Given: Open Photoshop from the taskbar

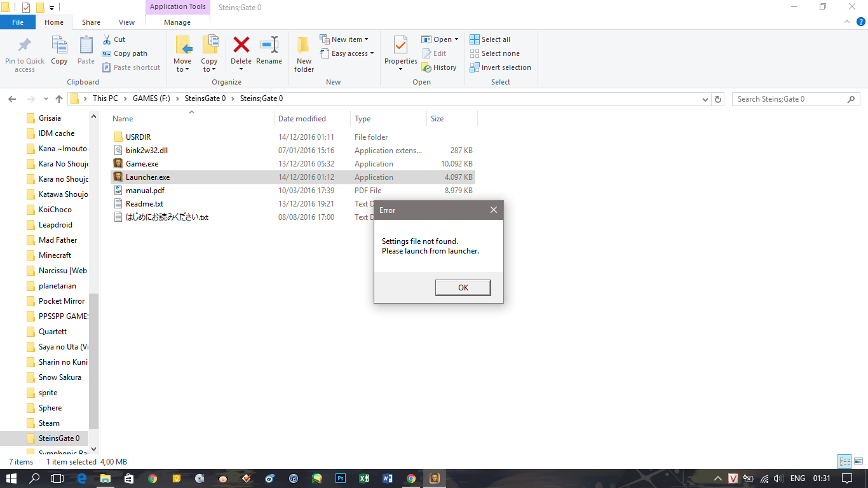Looking at the screenshot, I should (340, 478).
